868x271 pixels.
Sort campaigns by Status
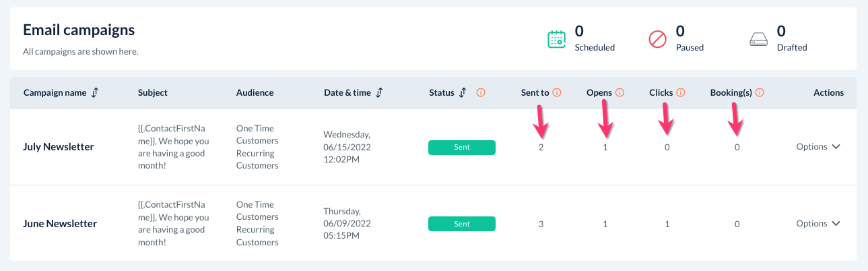click(463, 93)
